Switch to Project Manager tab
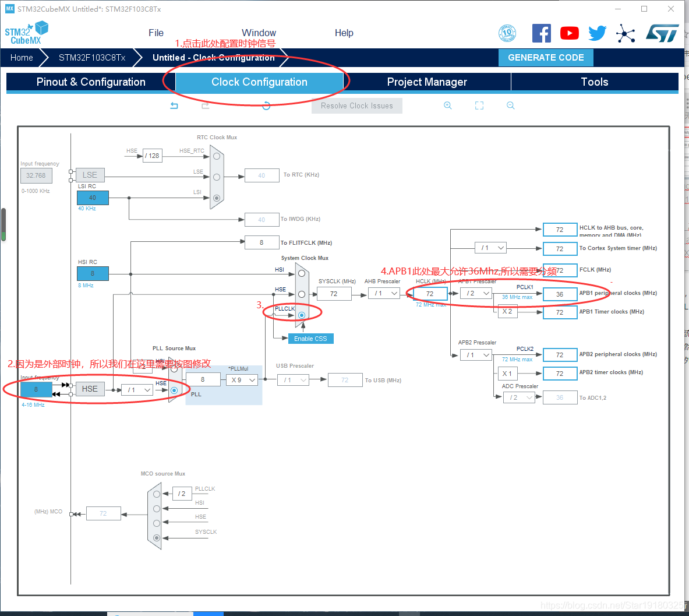This screenshot has width=689, height=616. pyautogui.click(x=427, y=82)
